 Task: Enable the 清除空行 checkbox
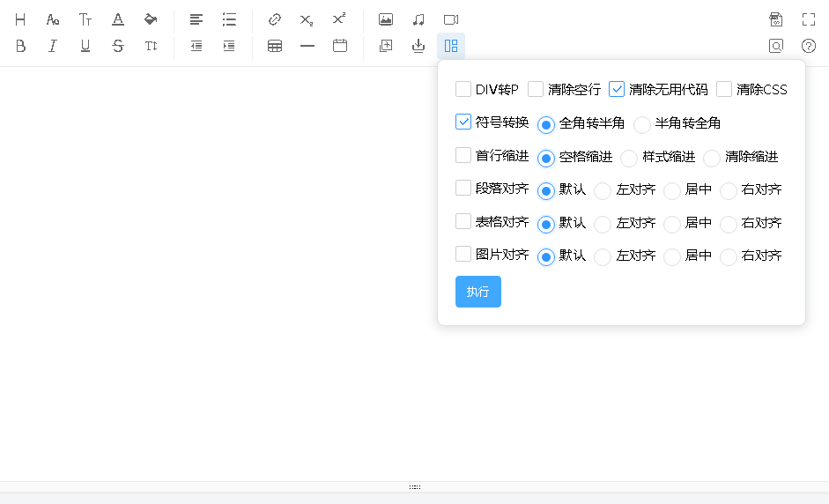point(536,89)
